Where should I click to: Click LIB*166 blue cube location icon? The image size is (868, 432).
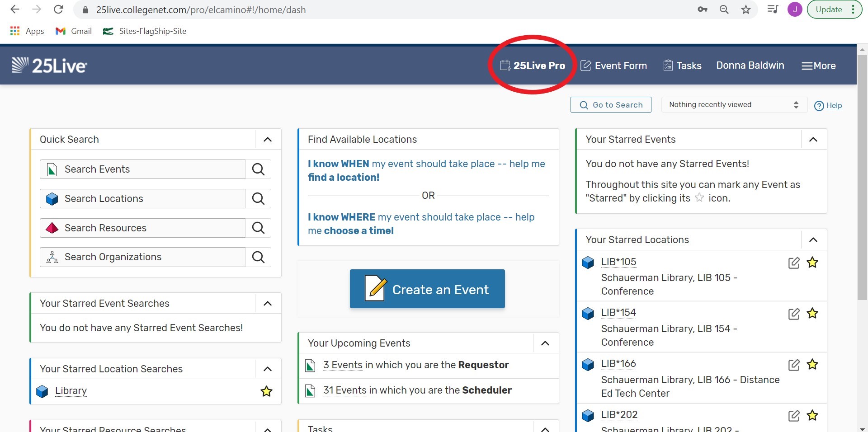588,364
